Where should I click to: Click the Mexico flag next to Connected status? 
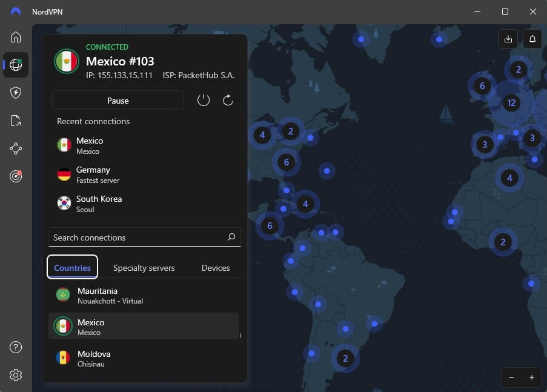click(x=67, y=61)
